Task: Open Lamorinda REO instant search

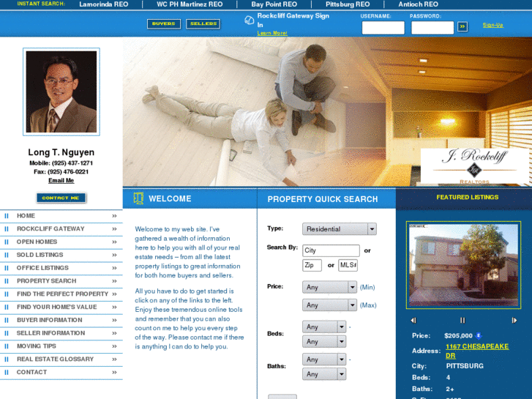Action: tap(104, 4)
